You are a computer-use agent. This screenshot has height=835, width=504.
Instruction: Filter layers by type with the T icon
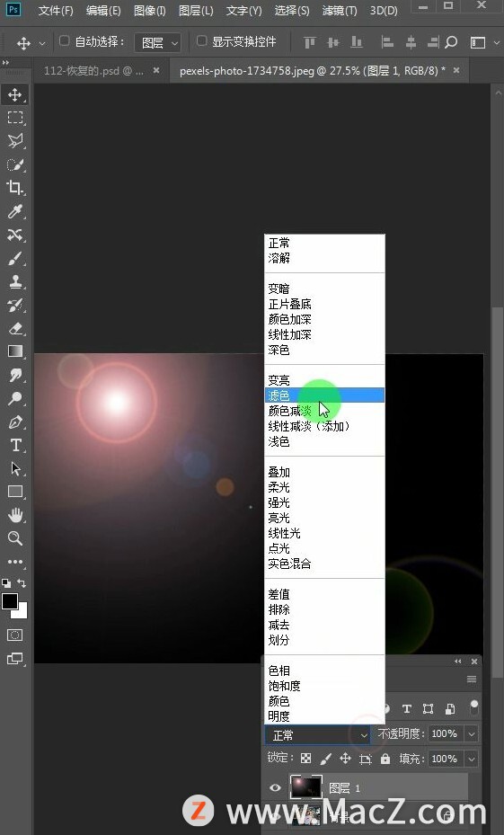click(407, 708)
